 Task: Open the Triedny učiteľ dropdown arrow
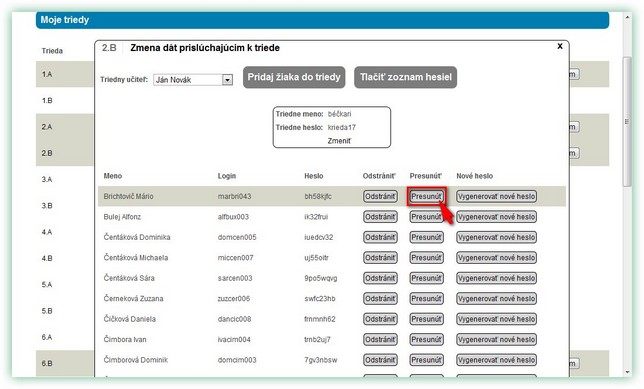tap(227, 80)
